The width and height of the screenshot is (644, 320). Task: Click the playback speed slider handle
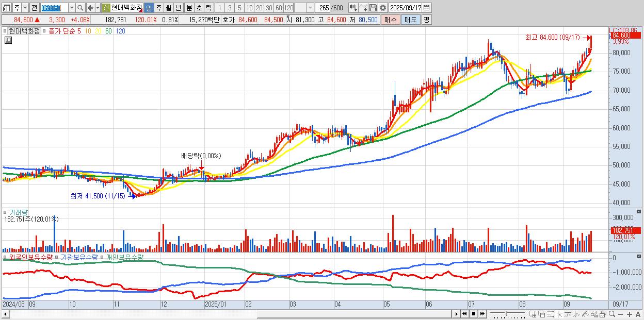tap(506, 313)
